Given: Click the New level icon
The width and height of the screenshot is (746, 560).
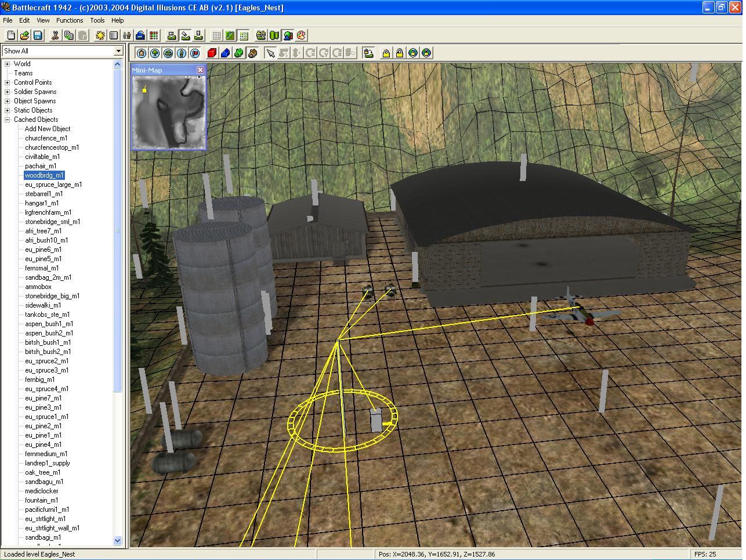Looking at the screenshot, I should pos(11,35).
